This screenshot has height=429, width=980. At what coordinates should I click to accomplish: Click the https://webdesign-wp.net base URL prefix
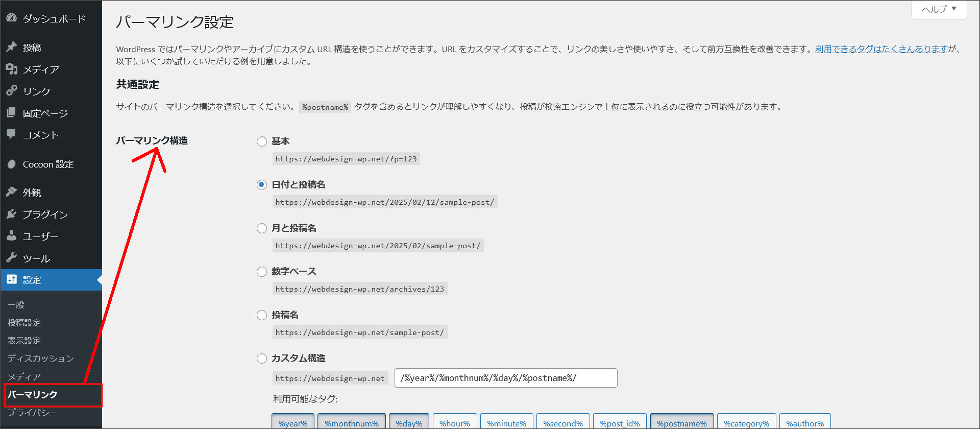pyautogui.click(x=330, y=378)
